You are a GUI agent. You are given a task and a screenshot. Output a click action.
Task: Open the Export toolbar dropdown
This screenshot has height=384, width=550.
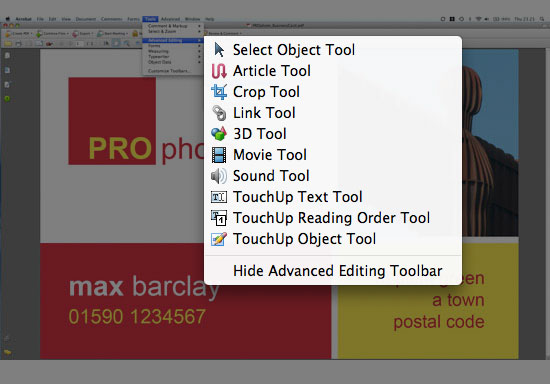click(x=83, y=34)
